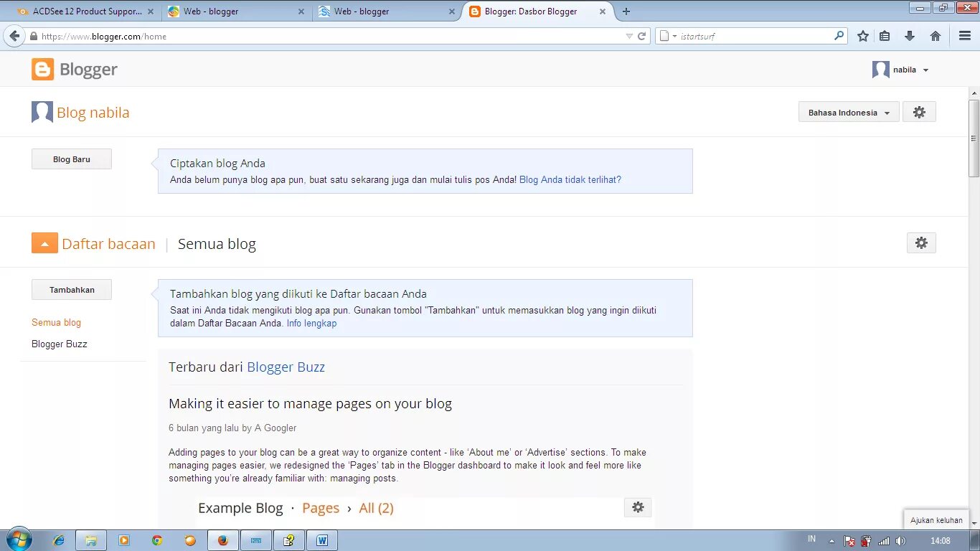Open the on-screen keyboard taskbar button
Image resolution: width=980 pixels, height=551 pixels.
pos(256,540)
